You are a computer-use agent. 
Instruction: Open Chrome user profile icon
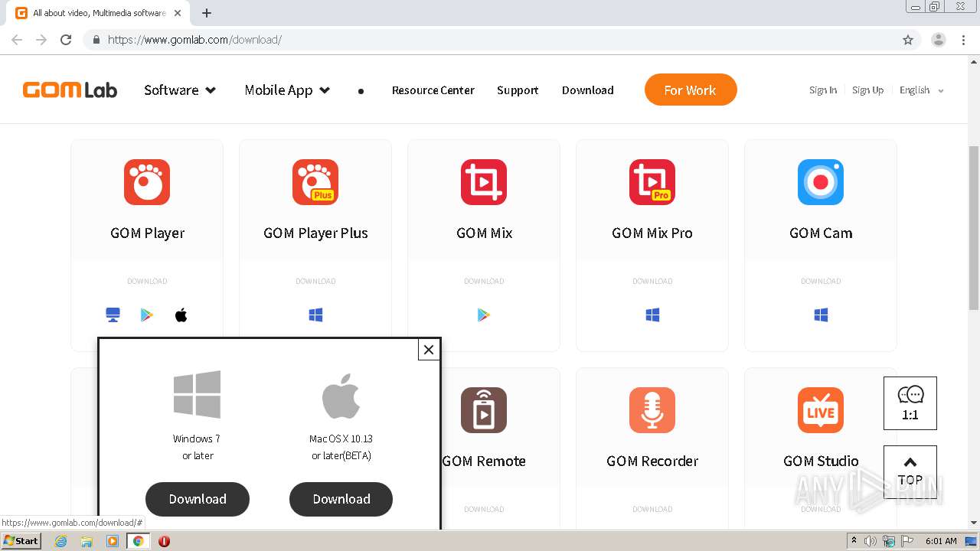pyautogui.click(x=939, y=40)
